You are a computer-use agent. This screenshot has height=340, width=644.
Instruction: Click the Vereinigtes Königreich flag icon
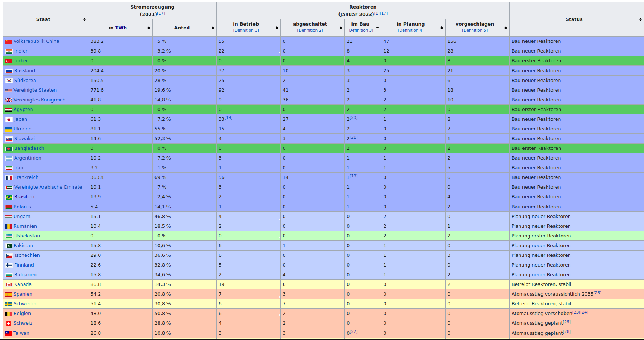pyautogui.click(x=8, y=100)
